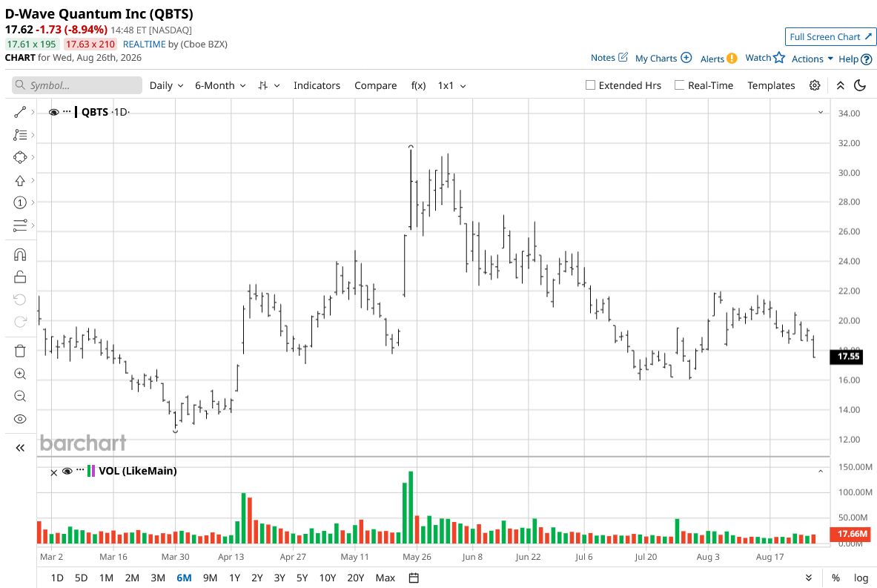877x588 pixels.
Task: Toggle drawings visibility eye in left toolbar
Action: (x=20, y=419)
